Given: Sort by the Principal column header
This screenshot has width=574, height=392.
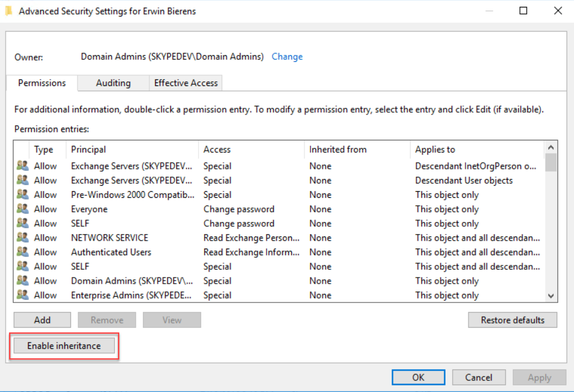Looking at the screenshot, I should [x=89, y=149].
